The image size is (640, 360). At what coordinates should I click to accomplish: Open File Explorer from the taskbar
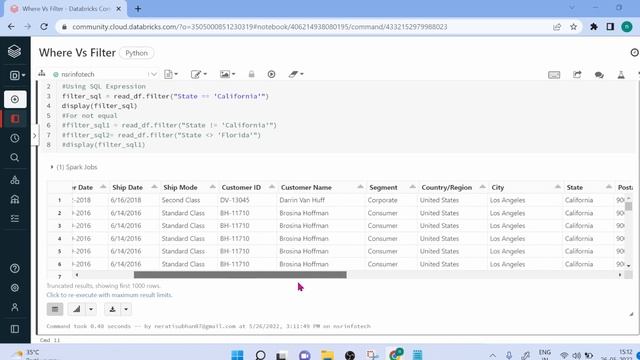[327, 355]
